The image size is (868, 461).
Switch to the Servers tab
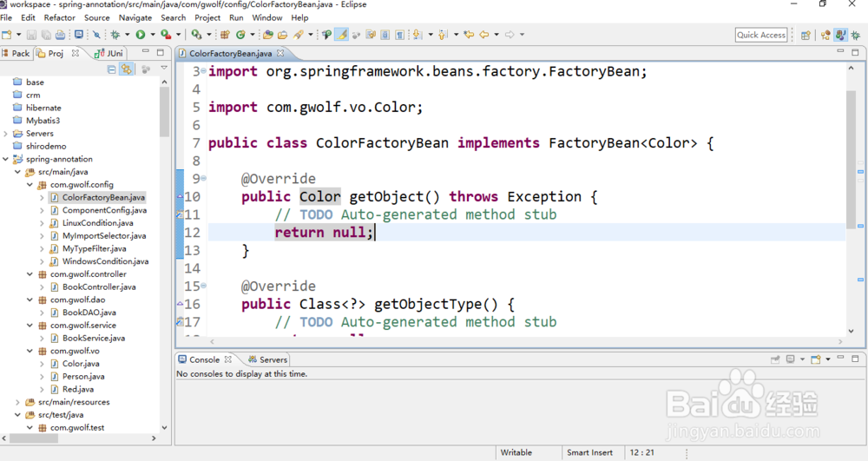(x=268, y=359)
